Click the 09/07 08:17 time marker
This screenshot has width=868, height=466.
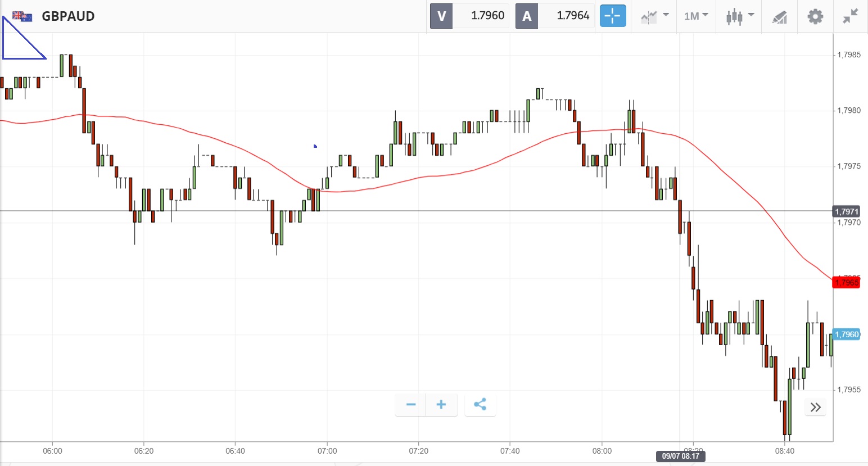click(680, 456)
